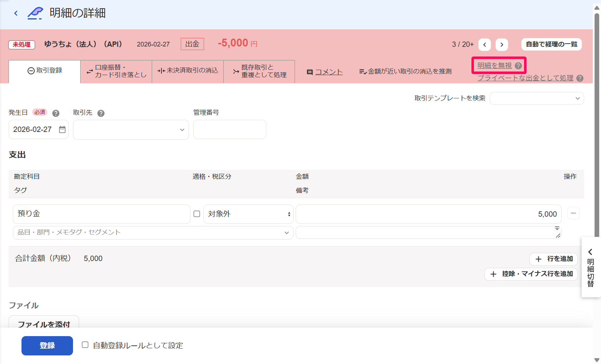Open help icon next to 発生日
601x364 pixels.
pos(56,113)
